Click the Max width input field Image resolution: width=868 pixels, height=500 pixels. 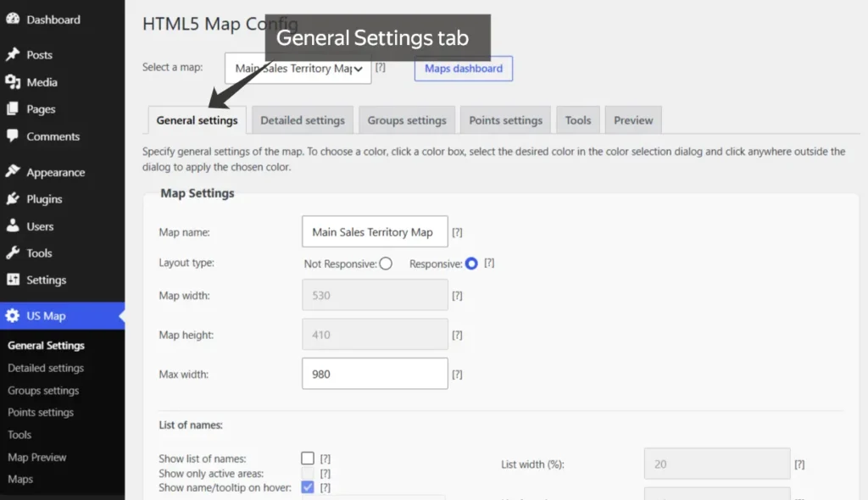click(375, 374)
